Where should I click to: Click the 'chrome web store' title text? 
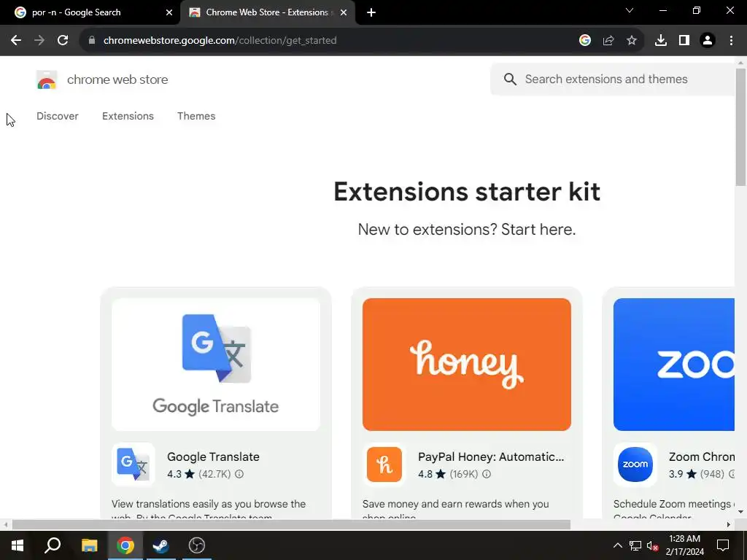[117, 79]
